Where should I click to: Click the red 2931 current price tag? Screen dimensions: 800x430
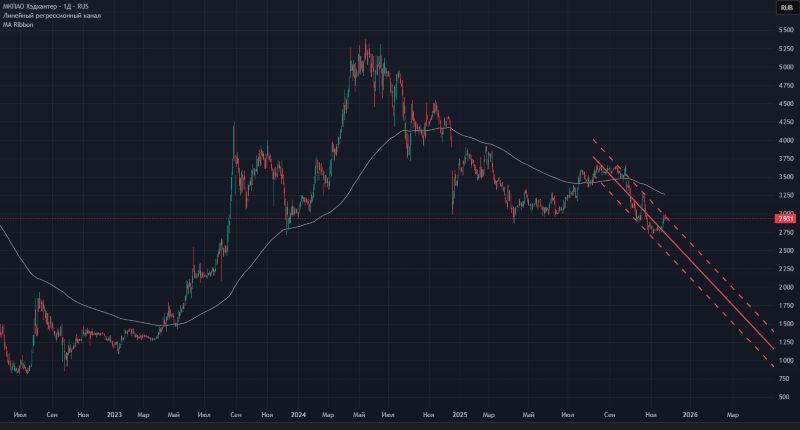click(784, 218)
